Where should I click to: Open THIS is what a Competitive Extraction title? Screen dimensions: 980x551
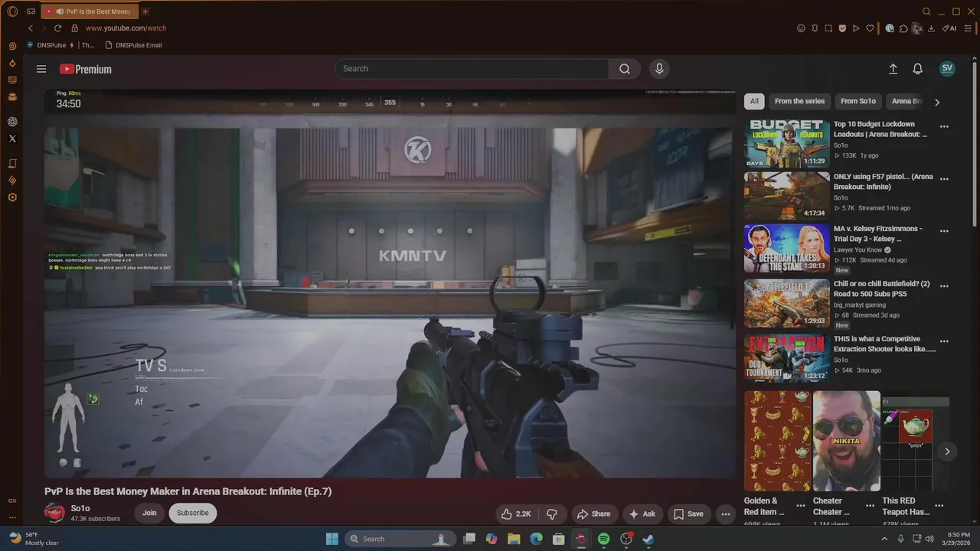884,344
